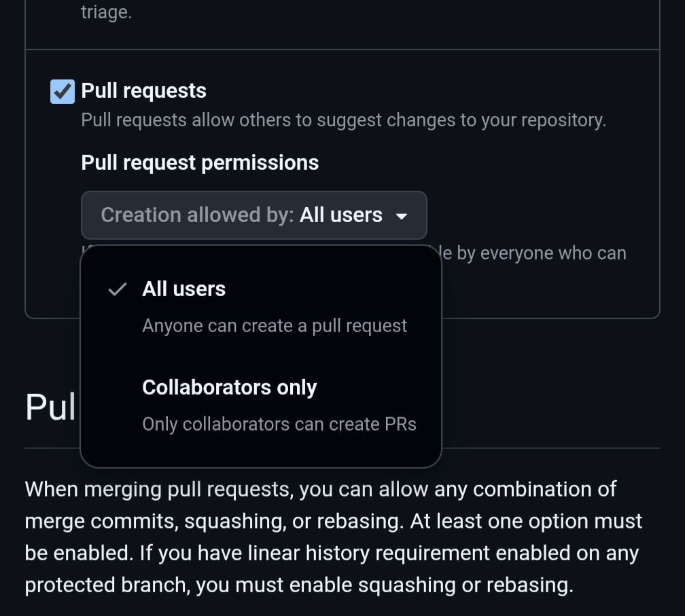Viewport: 685px width, 616px height.
Task: Click the "Creation allowed by" dropdown button
Action: point(253,215)
